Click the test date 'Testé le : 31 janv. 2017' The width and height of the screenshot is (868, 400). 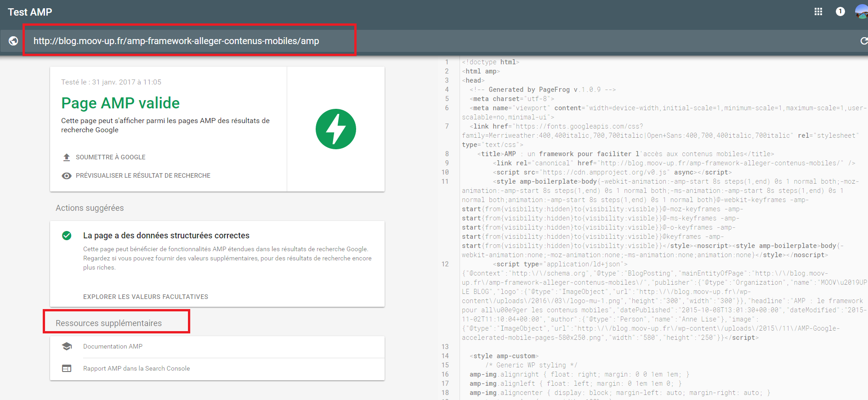111,82
